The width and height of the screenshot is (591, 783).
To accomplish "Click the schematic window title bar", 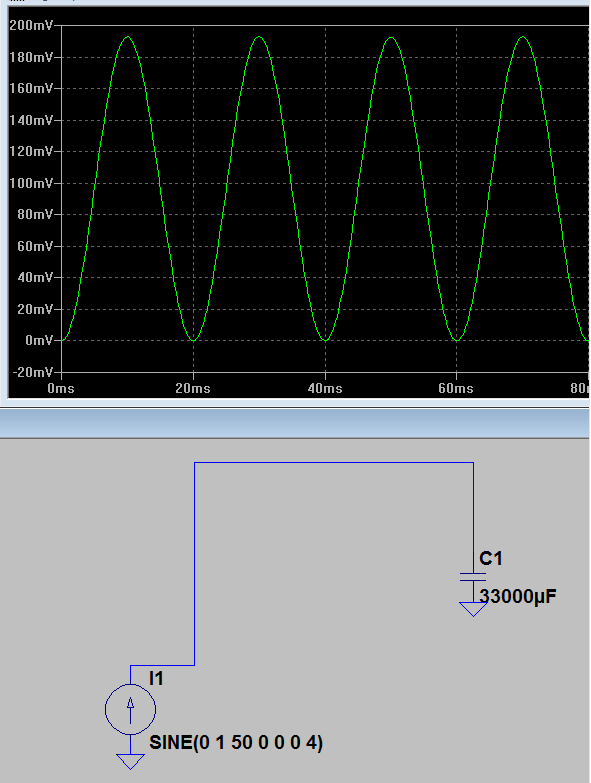I will 295,425.
